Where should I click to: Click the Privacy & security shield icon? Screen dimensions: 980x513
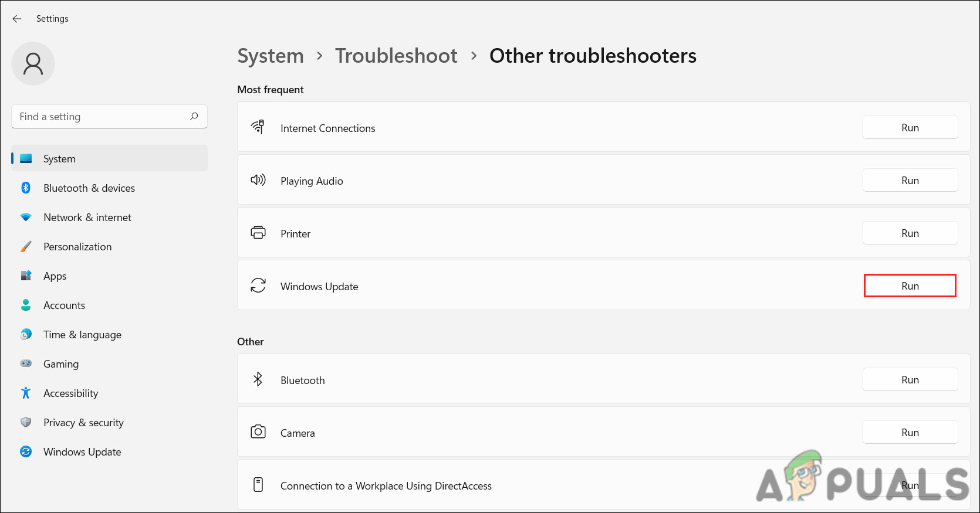26,422
